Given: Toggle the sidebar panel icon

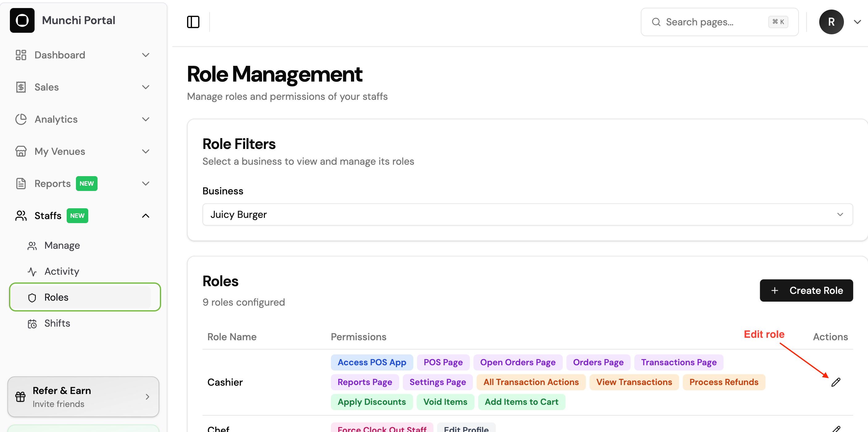Looking at the screenshot, I should click(x=193, y=22).
